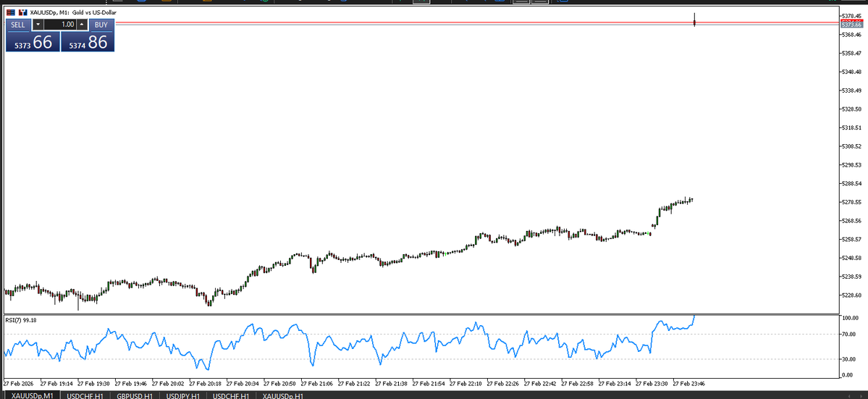Click the 27 Feb 22:42 time label
868x399 pixels.
(x=540, y=383)
